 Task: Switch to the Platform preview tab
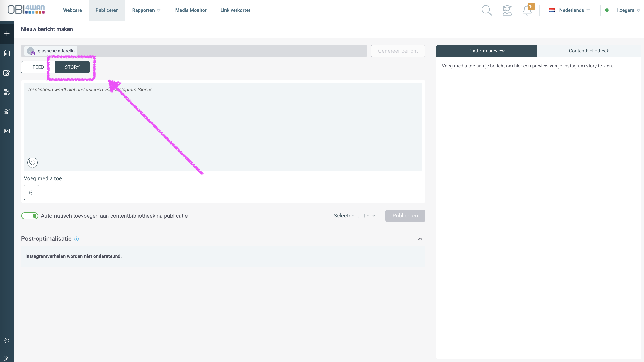point(487,51)
